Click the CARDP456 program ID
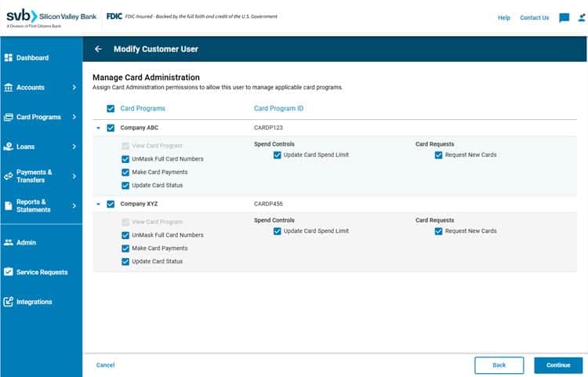The height and width of the screenshot is (377, 588). [268, 204]
